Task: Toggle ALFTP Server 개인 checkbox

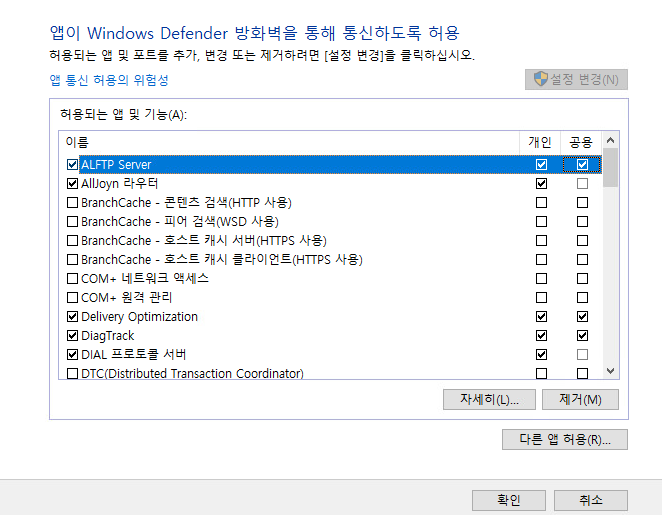Action: tap(541, 165)
